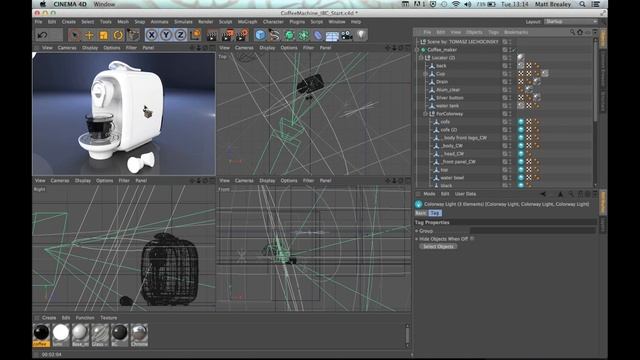Open the Layout dropdown
Image resolution: width=640 pixels, height=360 pixels.
(x=571, y=22)
